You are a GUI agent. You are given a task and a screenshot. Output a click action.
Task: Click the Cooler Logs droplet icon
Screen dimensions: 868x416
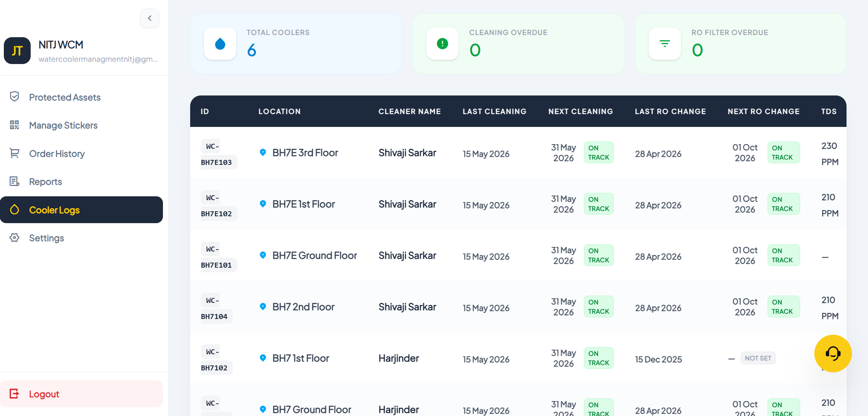pyautogui.click(x=15, y=209)
